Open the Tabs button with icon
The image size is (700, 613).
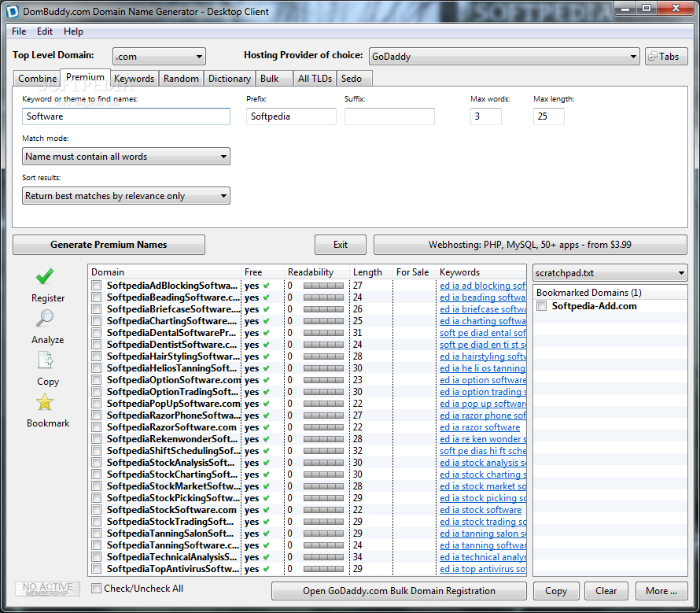click(x=666, y=57)
